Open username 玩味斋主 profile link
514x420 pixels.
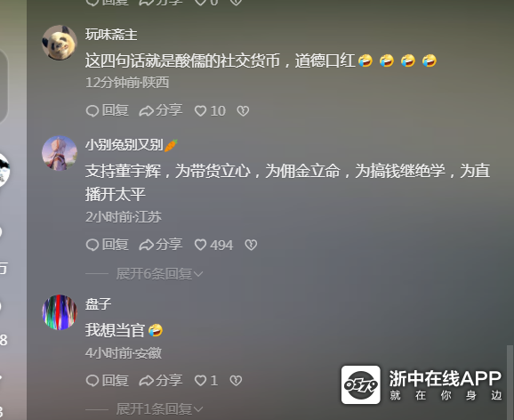coord(111,35)
